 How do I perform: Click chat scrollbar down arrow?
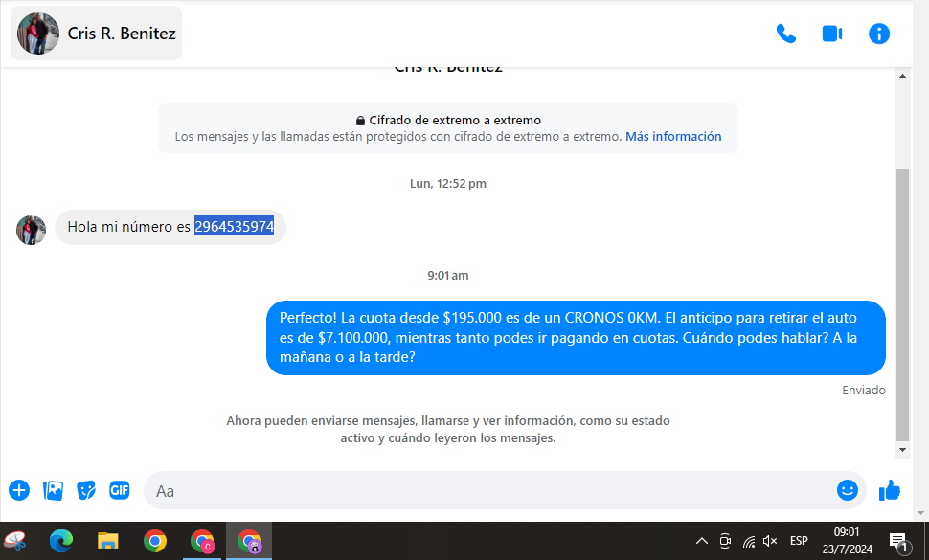pyautogui.click(x=902, y=450)
